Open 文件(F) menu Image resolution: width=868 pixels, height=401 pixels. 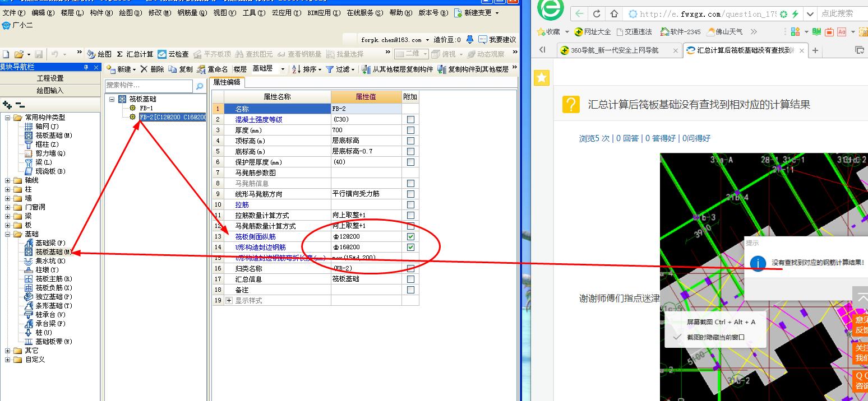[13, 12]
